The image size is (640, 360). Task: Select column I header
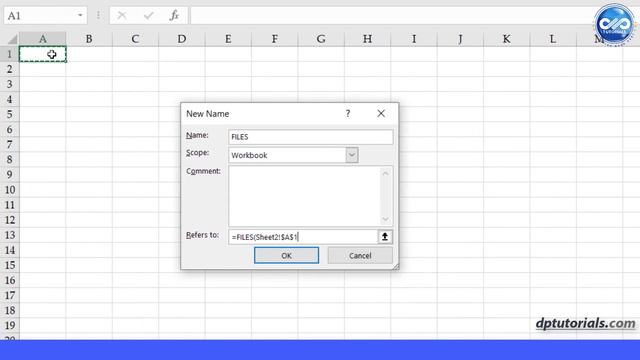(414, 39)
